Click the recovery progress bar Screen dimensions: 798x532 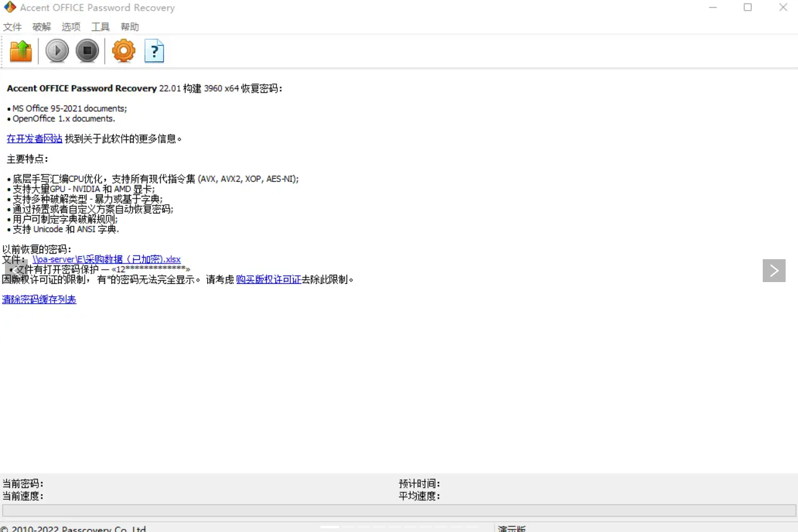click(x=399, y=510)
